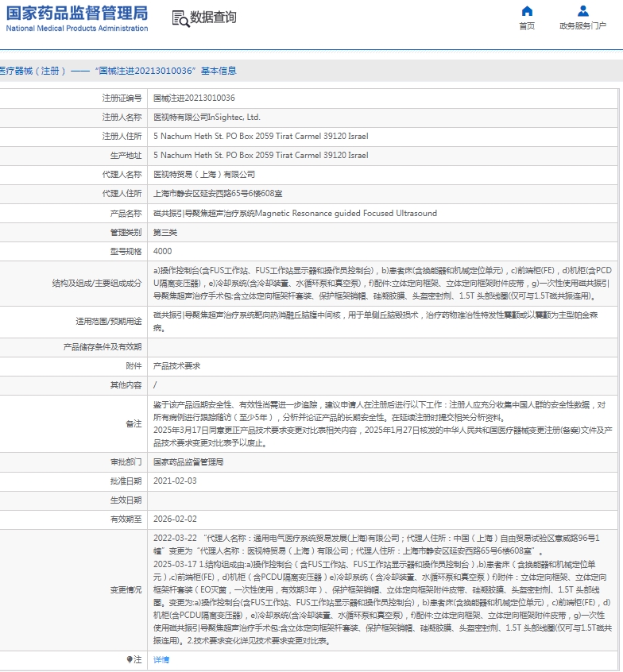This screenshot has width=623, height=672.
Task: Select agent name 医视特贸易（上海）有限公司
Action: 204,175
